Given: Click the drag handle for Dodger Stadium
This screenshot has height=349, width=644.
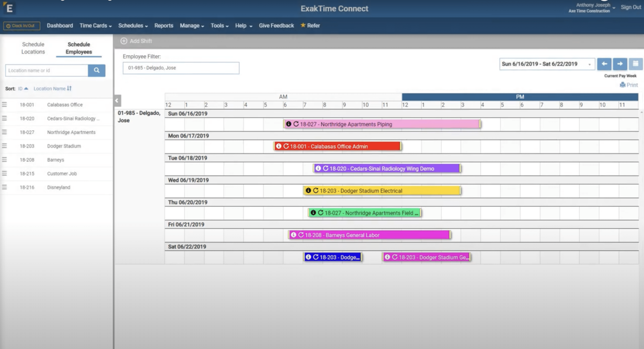Looking at the screenshot, I should coord(5,146).
